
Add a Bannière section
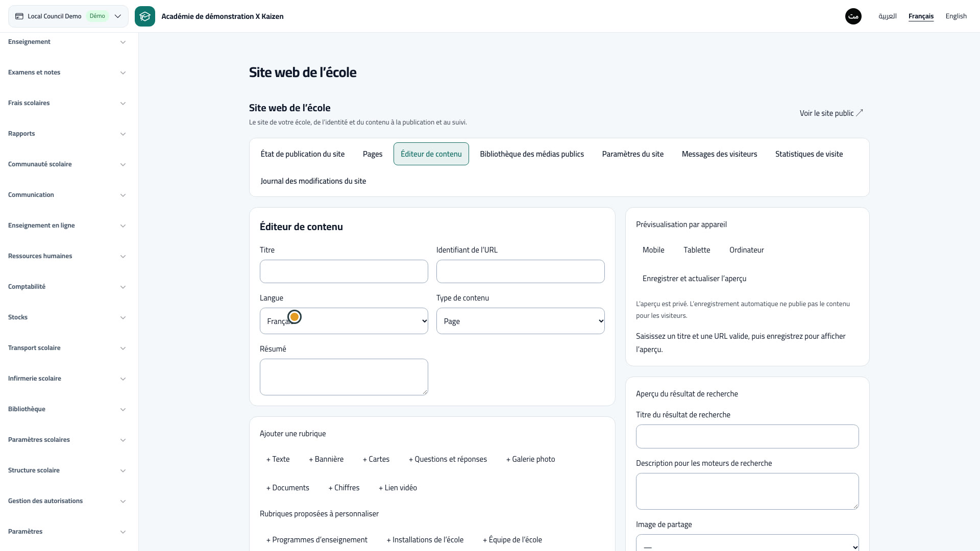(x=326, y=459)
